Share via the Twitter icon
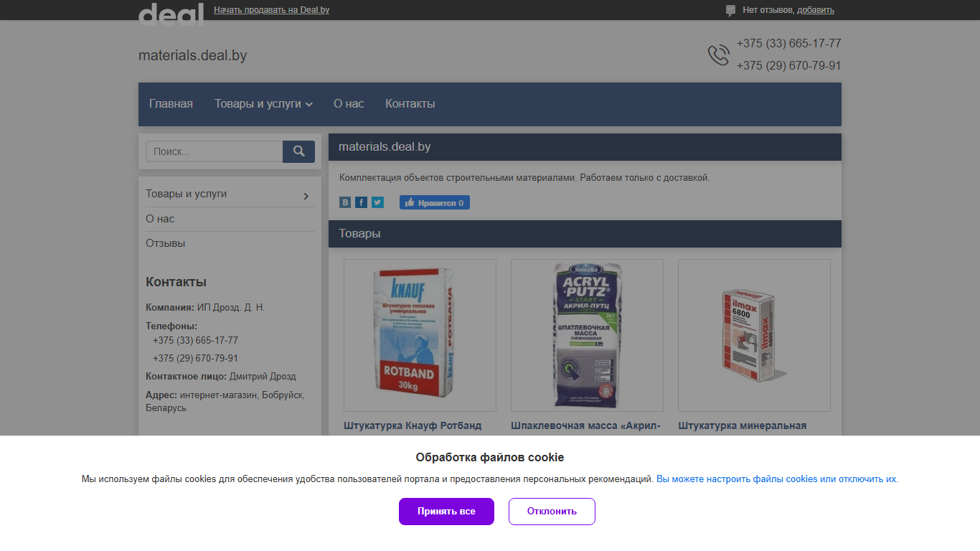This screenshot has width=980, height=551. 377,202
